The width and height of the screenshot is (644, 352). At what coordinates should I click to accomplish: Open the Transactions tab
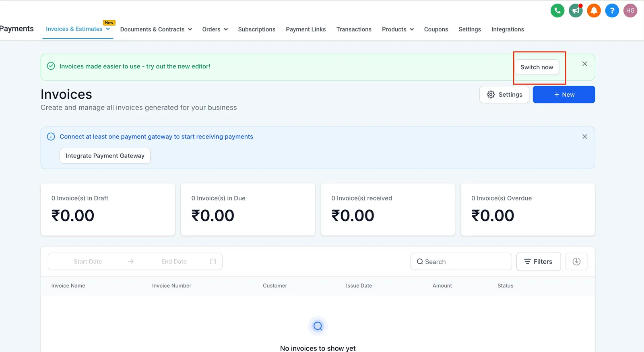click(354, 29)
